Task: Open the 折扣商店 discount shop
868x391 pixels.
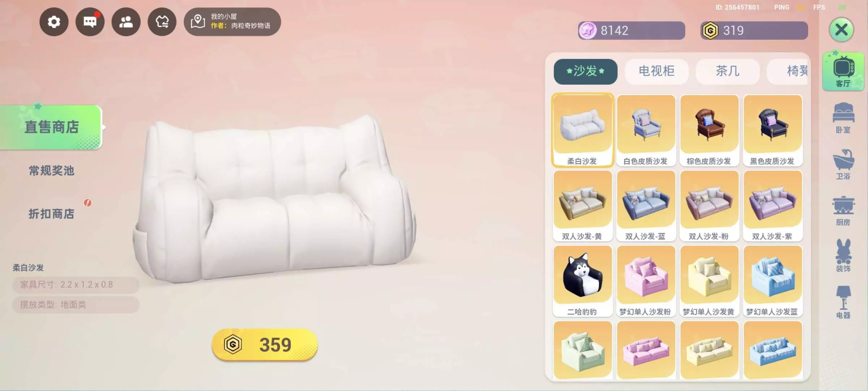Action: click(51, 214)
